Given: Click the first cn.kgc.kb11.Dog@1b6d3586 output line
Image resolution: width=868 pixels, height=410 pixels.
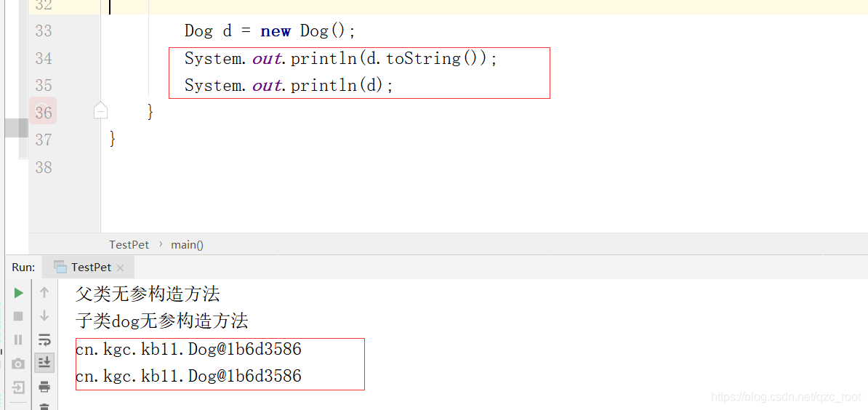Looking at the screenshot, I should [x=189, y=349].
